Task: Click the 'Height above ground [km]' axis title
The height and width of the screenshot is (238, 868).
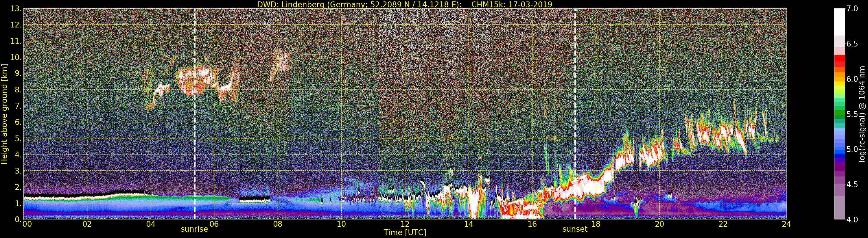Action: [x=4, y=114]
